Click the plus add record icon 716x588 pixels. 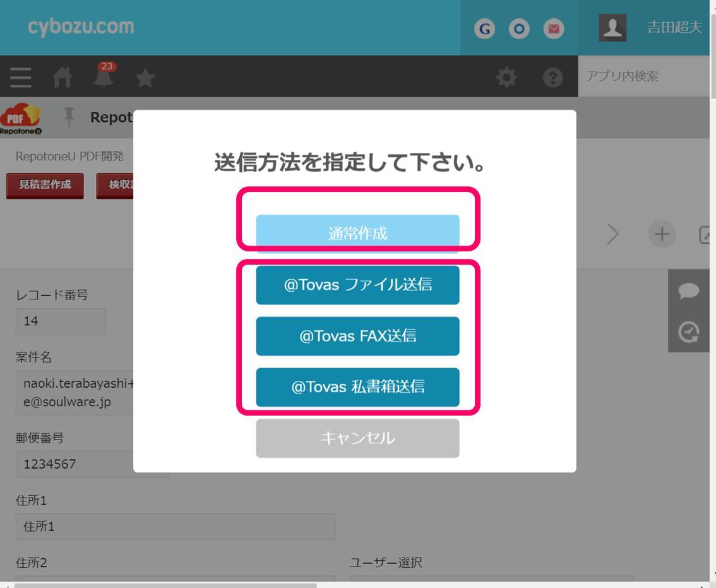pos(661,234)
